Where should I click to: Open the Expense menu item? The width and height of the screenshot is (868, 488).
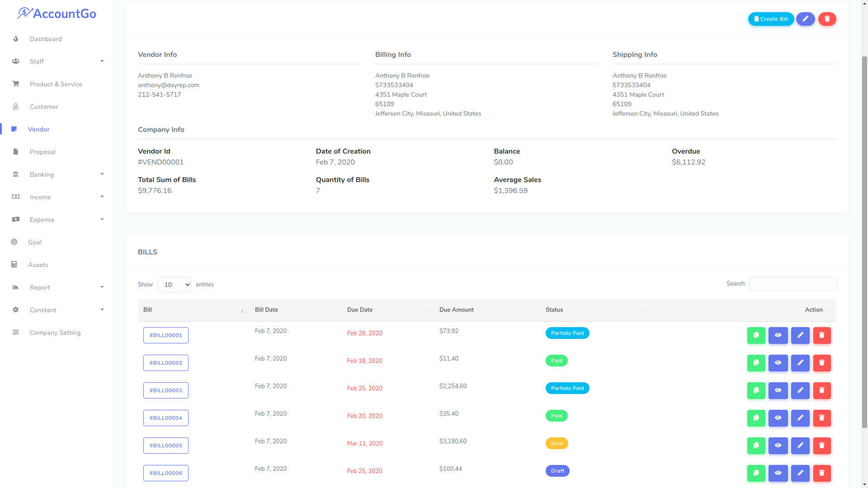coord(41,220)
